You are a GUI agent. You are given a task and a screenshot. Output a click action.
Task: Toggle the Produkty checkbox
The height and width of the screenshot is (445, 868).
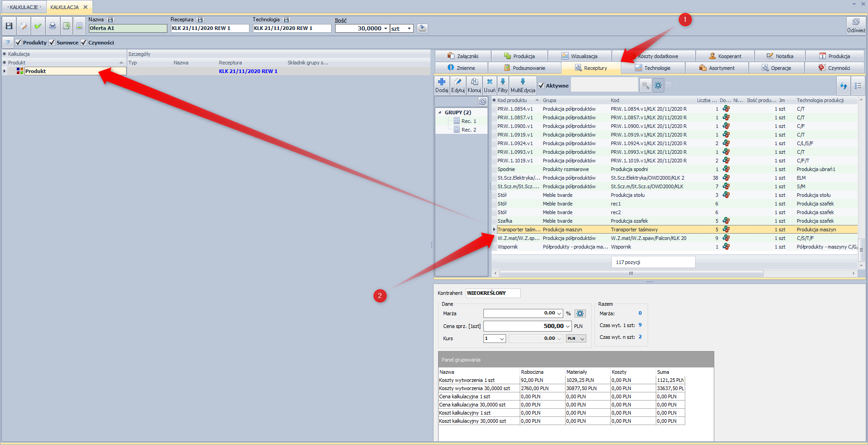19,43
